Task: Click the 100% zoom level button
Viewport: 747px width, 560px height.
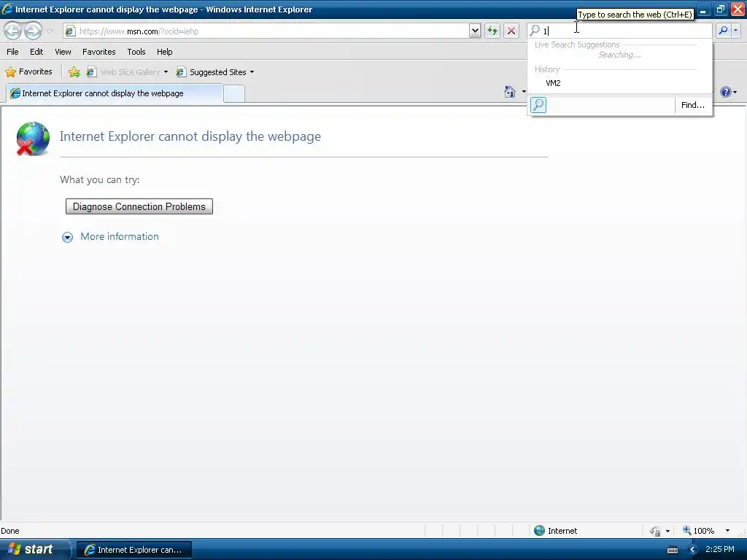Action: point(698,531)
